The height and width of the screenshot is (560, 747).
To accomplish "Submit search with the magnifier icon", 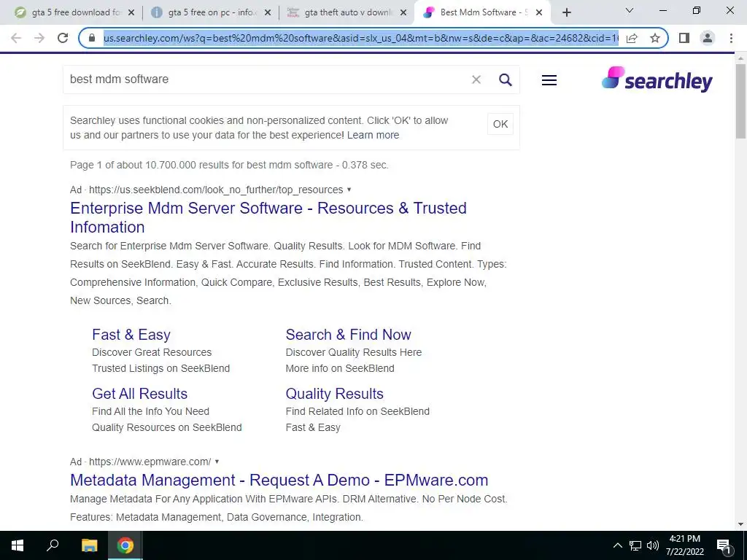I will tap(506, 79).
